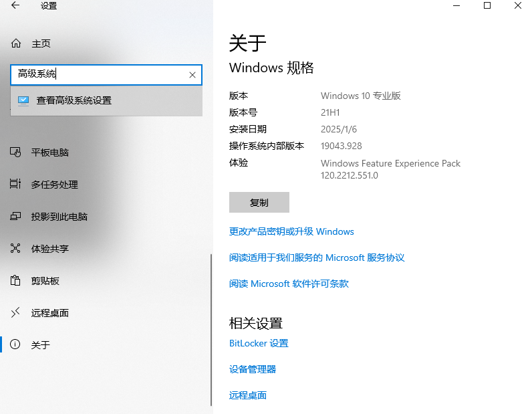This screenshot has width=532, height=414.
Task: Open the Microsoft 服务协议 link
Action: [317, 257]
